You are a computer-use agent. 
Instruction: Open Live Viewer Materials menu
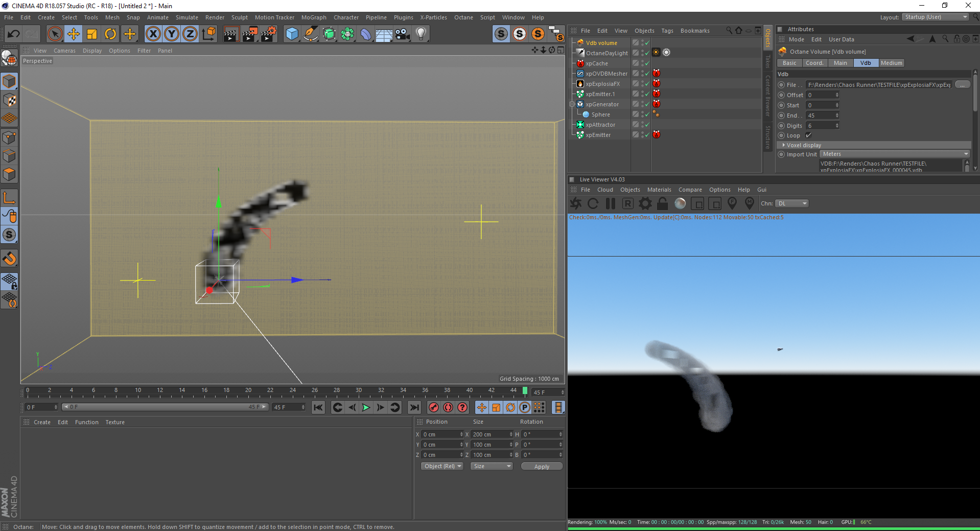(x=659, y=190)
